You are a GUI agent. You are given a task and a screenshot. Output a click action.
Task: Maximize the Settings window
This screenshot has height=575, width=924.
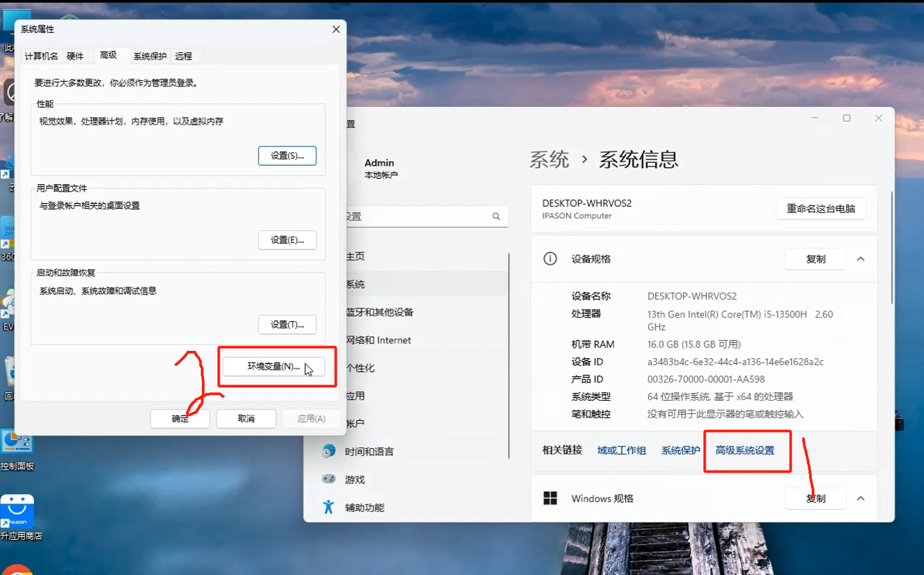click(x=847, y=118)
